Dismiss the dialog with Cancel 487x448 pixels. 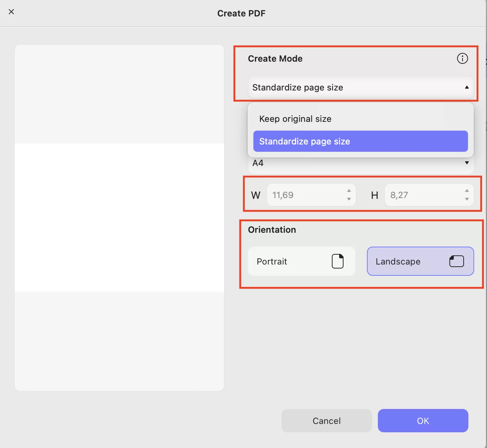[x=326, y=421]
